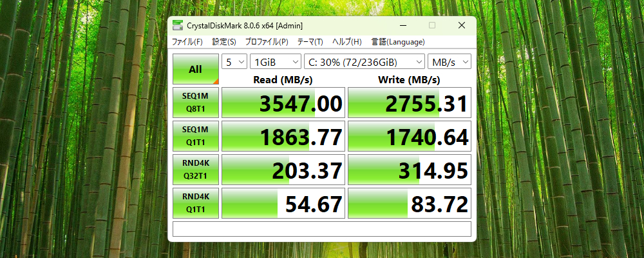Click the 1863.77 read result
The width and height of the screenshot is (644, 258).
pyautogui.click(x=283, y=136)
